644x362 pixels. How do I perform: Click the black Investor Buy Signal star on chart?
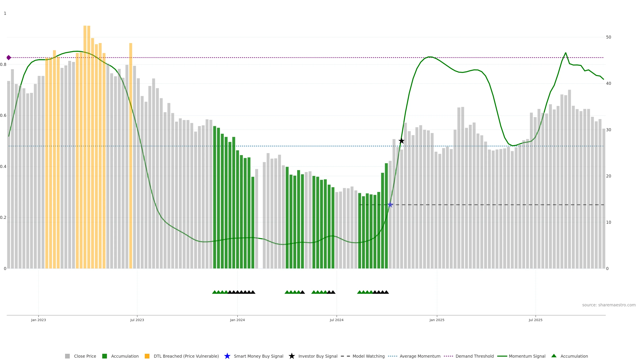pyautogui.click(x=401, y=141)
